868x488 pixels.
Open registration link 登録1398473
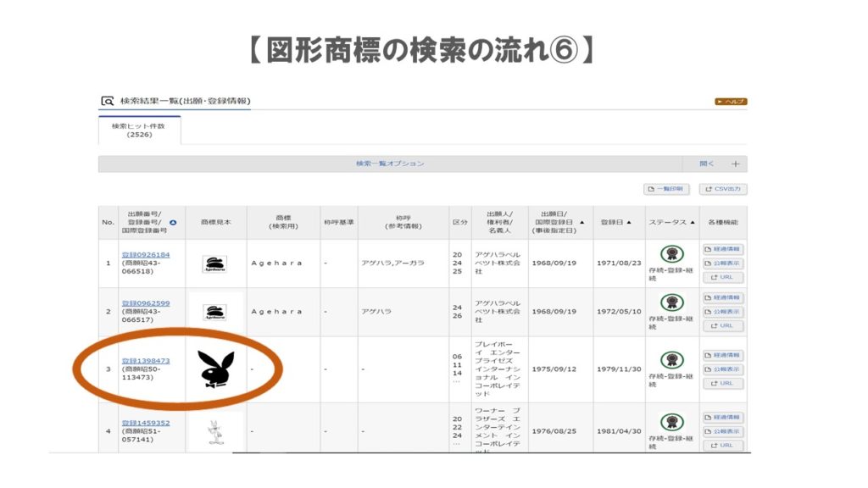pos(146,360)
